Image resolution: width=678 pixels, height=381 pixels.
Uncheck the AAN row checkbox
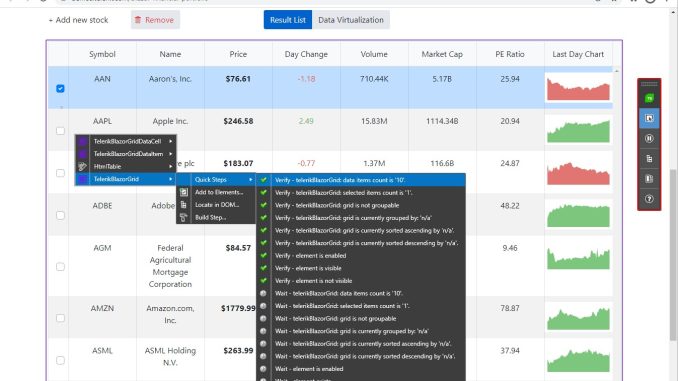click(61, 89)
